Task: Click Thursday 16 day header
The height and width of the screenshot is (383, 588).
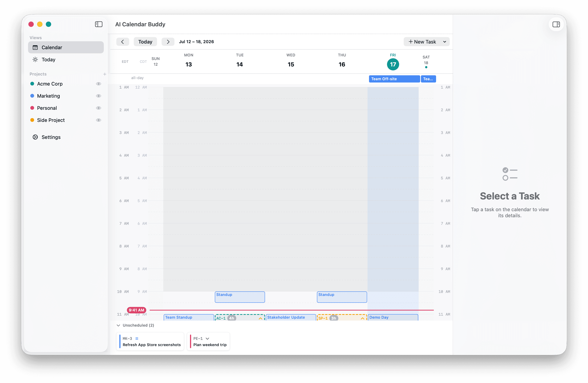Action: pyautogui.click(x=342, y=61)
